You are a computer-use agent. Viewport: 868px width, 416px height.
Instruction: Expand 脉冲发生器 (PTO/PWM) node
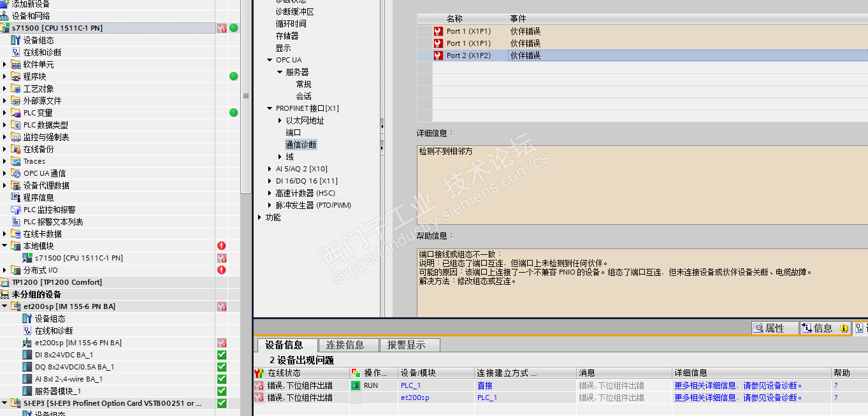pos(270,205)
